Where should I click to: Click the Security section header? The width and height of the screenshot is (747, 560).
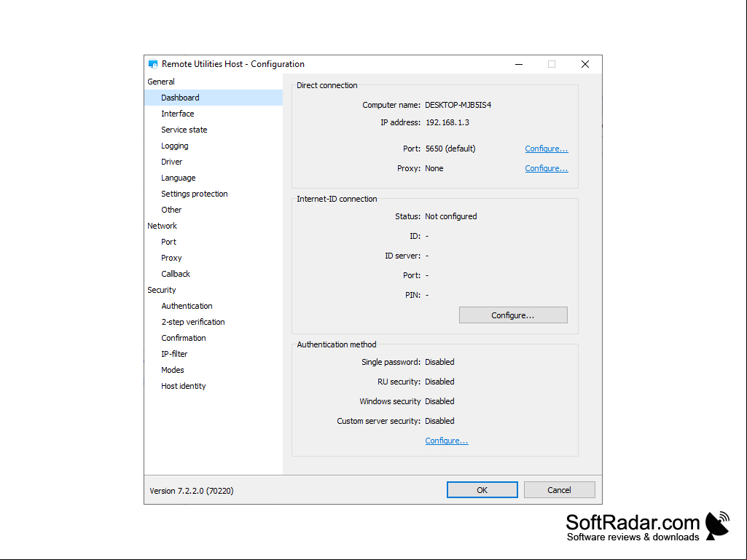click(162, 290)
